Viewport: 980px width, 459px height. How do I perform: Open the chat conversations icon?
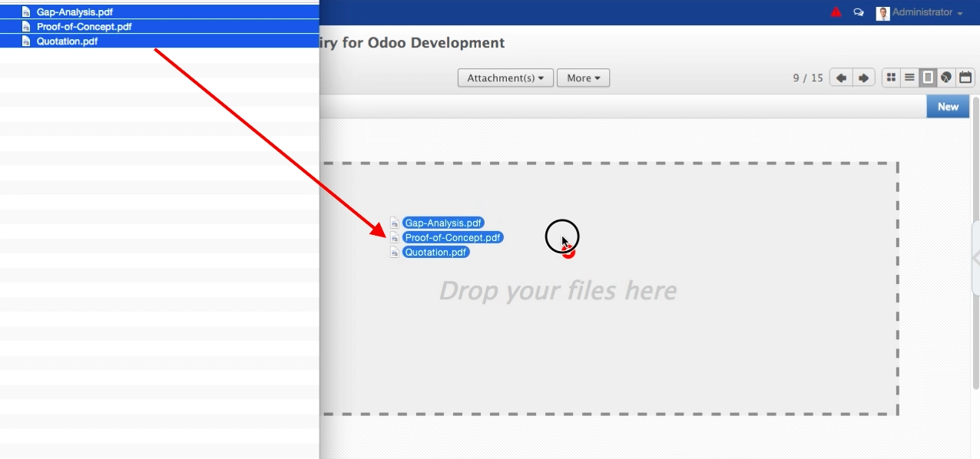859,13
